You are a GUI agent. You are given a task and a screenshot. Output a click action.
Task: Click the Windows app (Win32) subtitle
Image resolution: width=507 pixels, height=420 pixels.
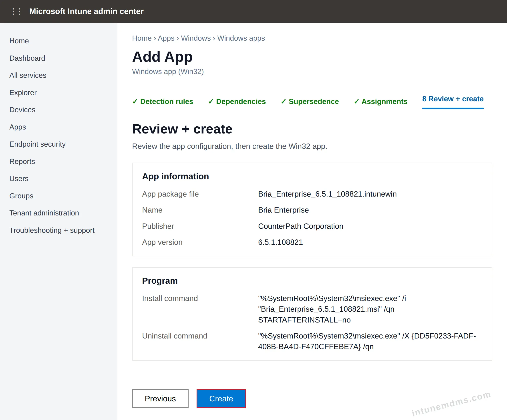168,71
